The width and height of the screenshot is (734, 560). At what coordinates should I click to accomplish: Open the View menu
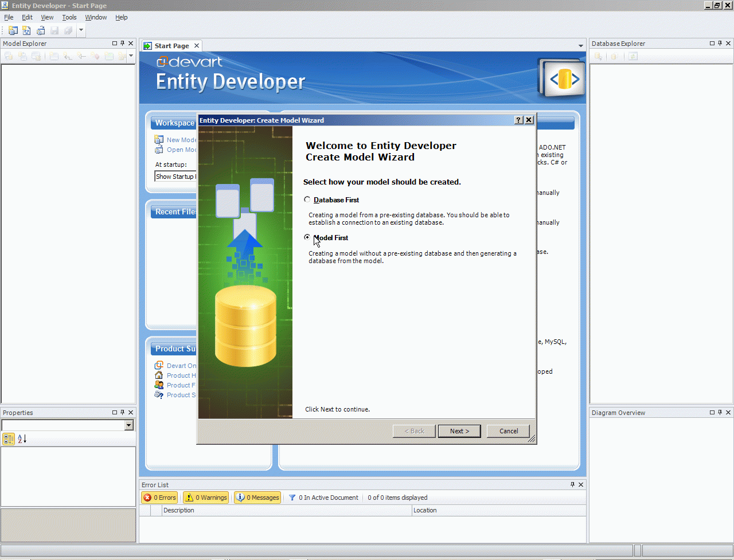click(x=47, y=17)
